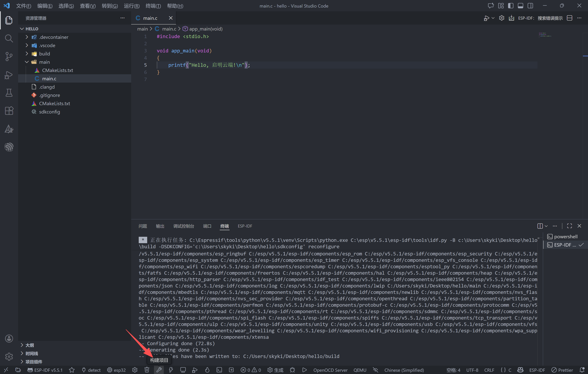Click the build, flash and monitor flame icon
The height and width of the screenshot is (374, 588).
click(207, 370)
